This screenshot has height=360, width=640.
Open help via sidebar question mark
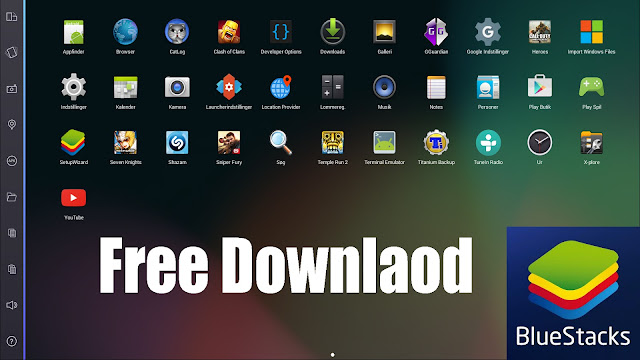click(x=11, y=341)
